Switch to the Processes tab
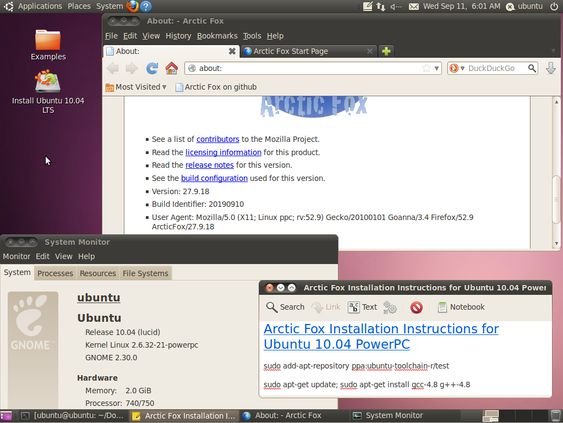Viewport: 563px width, 423px height. [55, 273]
